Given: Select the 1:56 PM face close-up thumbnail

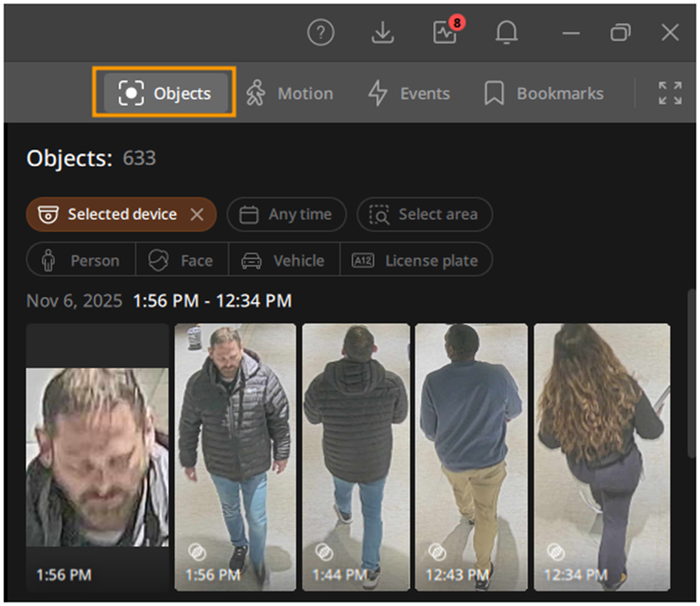Looking at the screenshot, I should (x=98, y=456).
